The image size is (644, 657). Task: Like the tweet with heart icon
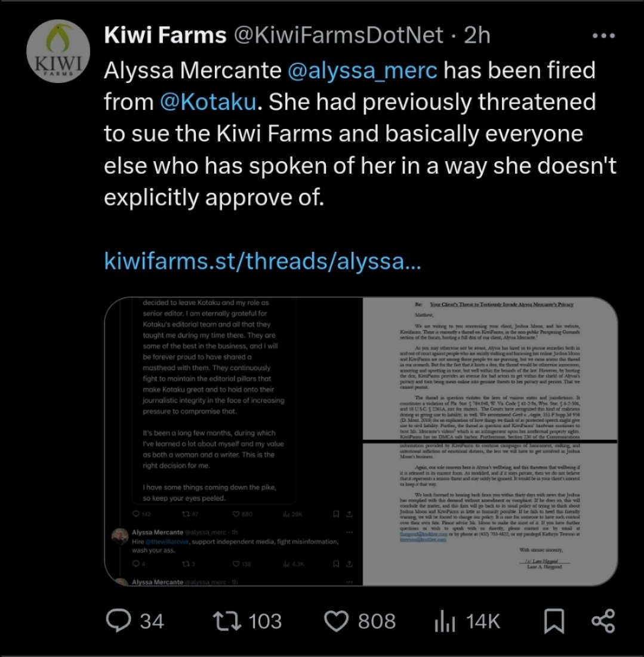click(x=337, y=621)
